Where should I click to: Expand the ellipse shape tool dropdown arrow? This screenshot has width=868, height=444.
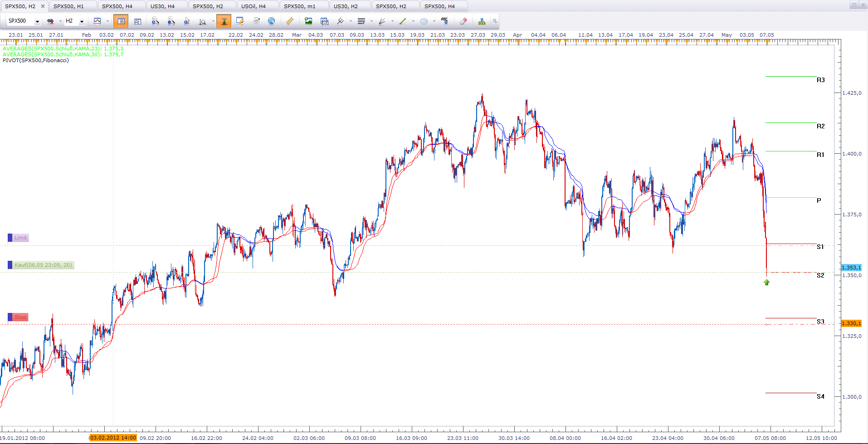434,21
